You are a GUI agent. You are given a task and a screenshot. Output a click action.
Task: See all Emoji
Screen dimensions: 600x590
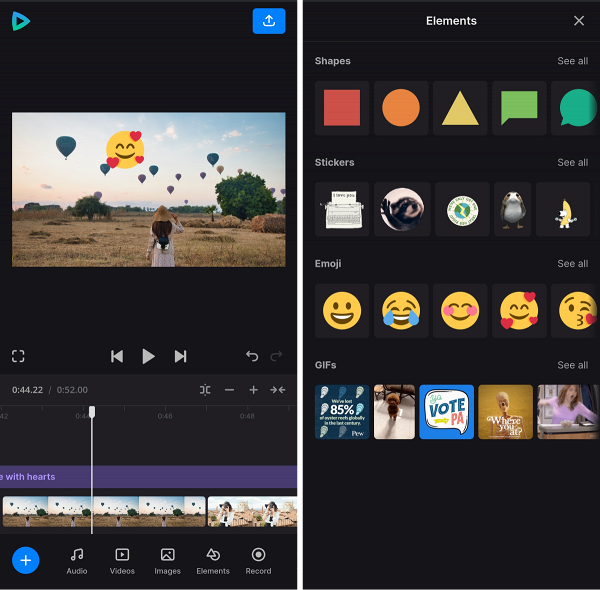[572, 264]
